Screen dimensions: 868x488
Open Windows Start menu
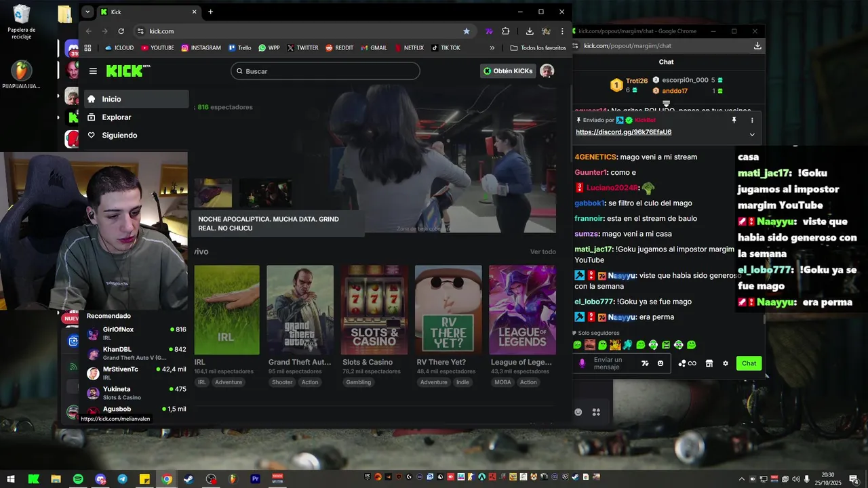[x=11, y=479]
